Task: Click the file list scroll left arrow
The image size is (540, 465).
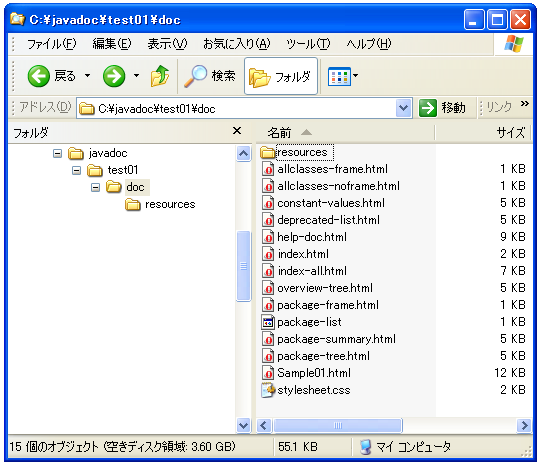Action: click(264, 426)
